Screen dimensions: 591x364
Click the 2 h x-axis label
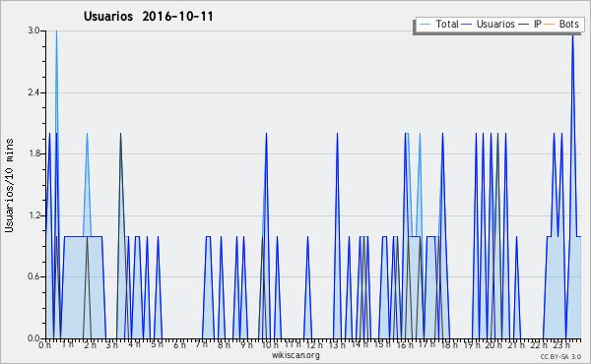click(x=90, y=345)
